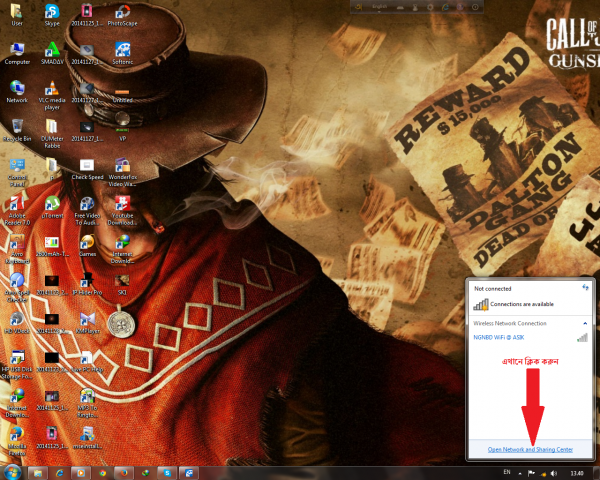Open the User folder desktop icon
The image size is (600, 480).
coord(16,15)
